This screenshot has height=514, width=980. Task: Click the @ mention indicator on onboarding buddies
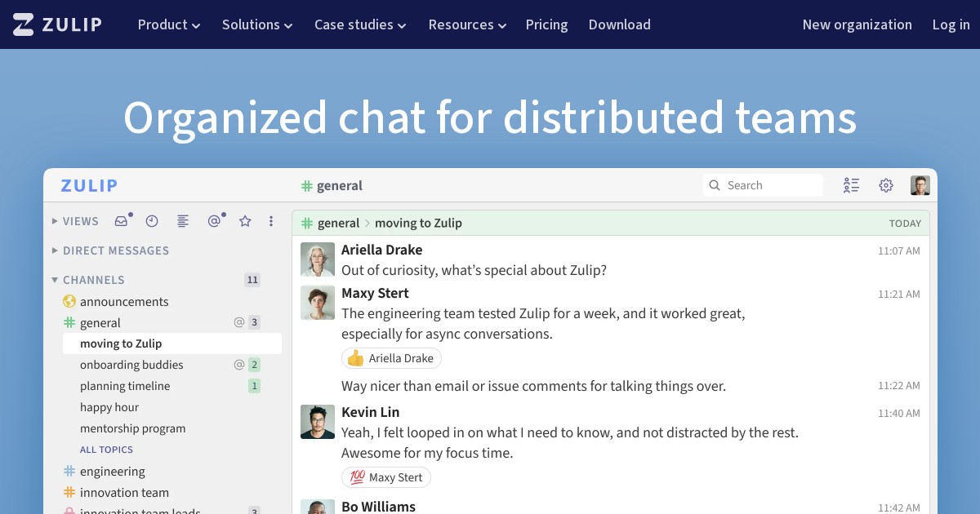[x=239, y=365]
